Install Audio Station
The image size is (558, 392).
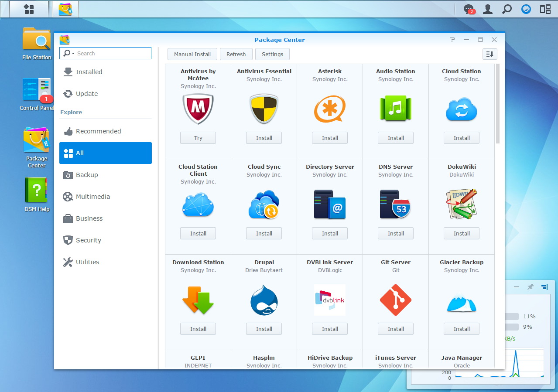(x=396, y=138)
